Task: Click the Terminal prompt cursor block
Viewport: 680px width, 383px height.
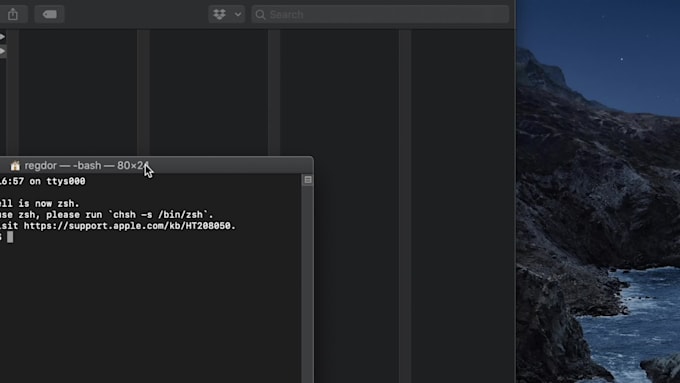Action: (x=10, y=237)
